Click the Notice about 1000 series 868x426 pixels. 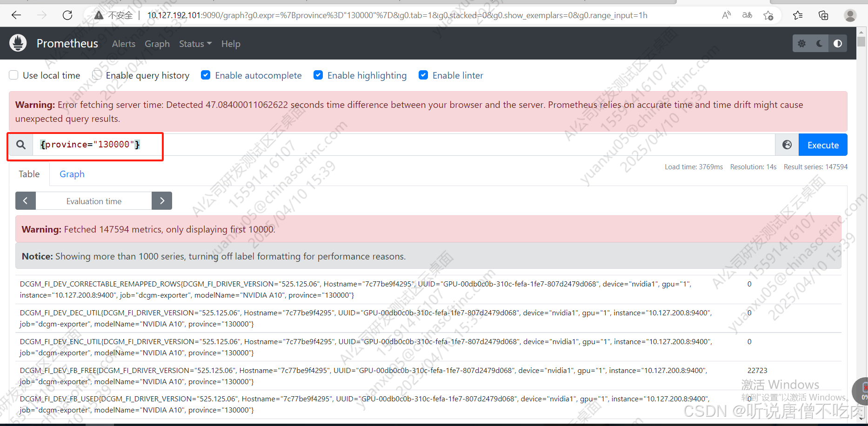(x=428, y=256)
